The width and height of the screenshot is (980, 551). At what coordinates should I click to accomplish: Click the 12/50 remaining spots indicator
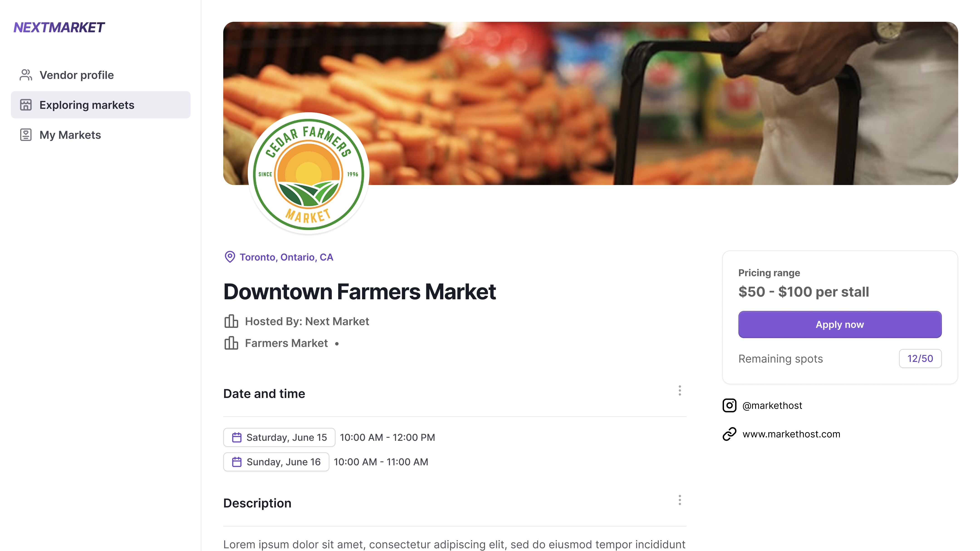click(920, 358)
